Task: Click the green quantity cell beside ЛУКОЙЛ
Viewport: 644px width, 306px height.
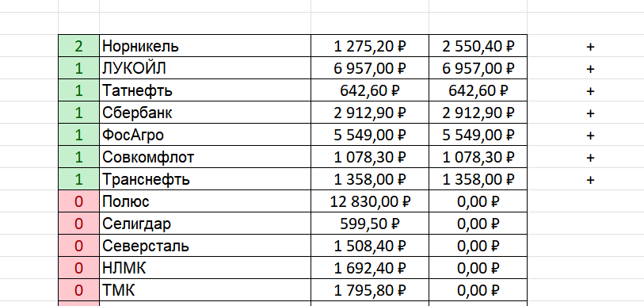Action: click(79, 68)
